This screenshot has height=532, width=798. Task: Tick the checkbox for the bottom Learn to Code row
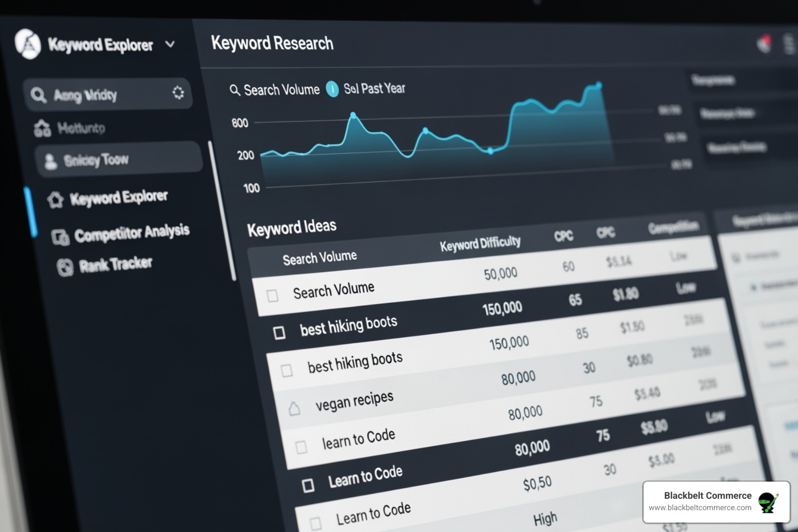[315, 523]
